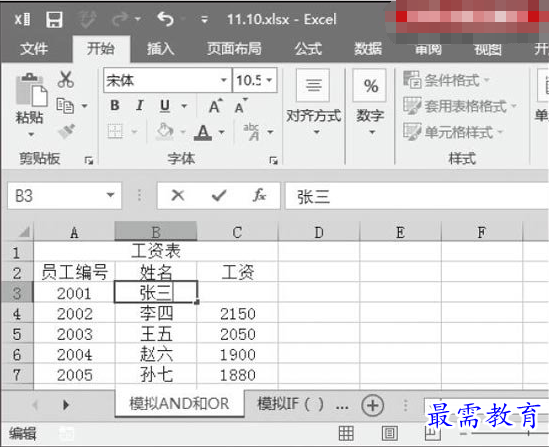Image resolution: width=549 pixels, height=447 pixels.
Task: Open the 10.5 font size dropdown
Action: tap(269, 81)
